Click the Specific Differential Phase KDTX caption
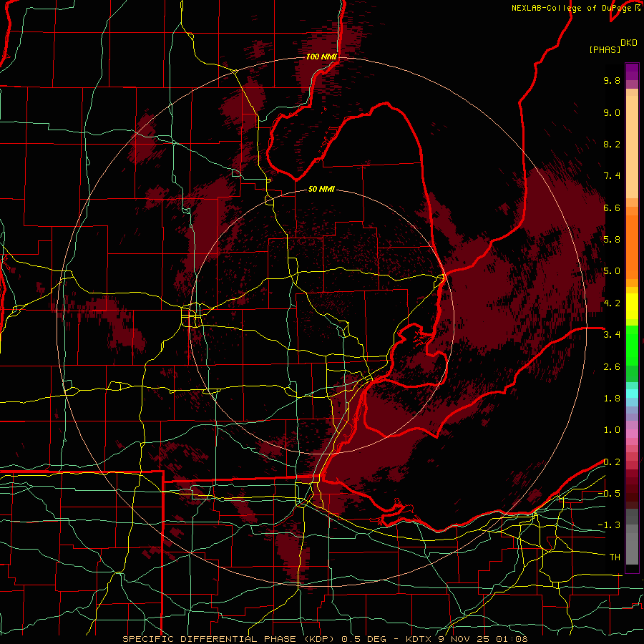The image size is (644, 644). [x=325, y=639]
